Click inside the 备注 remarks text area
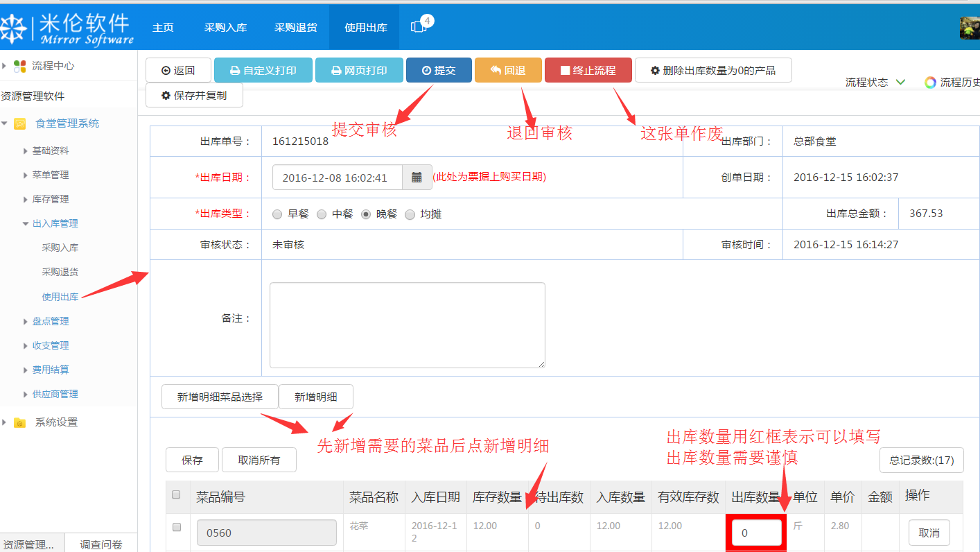The image size is (980, 552). pyautogui.click(x=406, y=324)
